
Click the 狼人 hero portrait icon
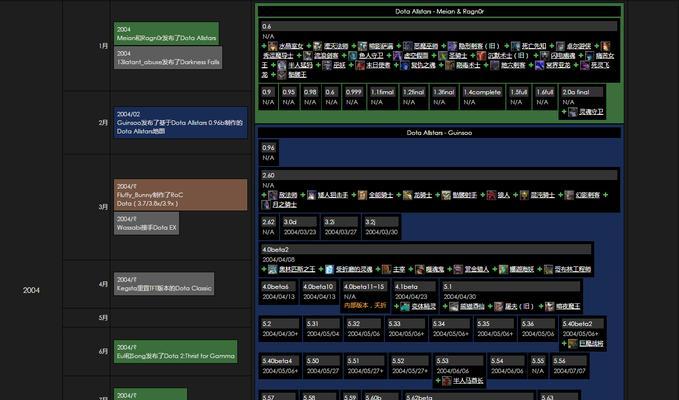pyautogui.click(x=491, y=195)
